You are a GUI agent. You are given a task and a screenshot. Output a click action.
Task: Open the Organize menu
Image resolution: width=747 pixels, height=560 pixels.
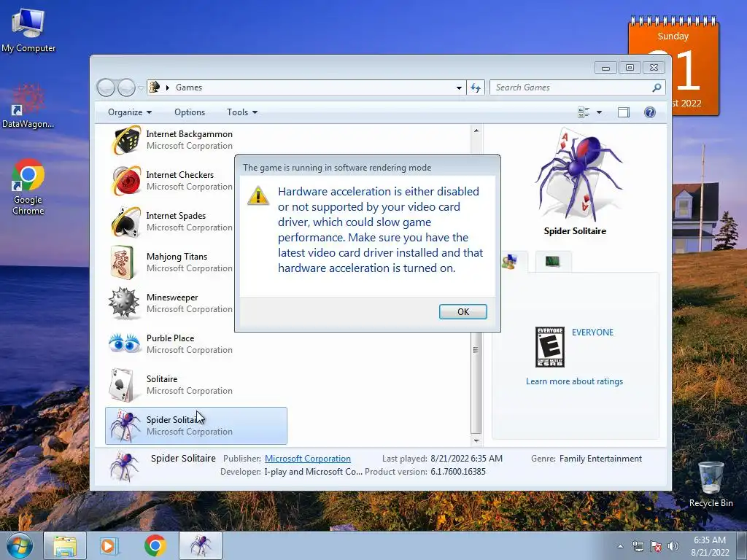130,112
